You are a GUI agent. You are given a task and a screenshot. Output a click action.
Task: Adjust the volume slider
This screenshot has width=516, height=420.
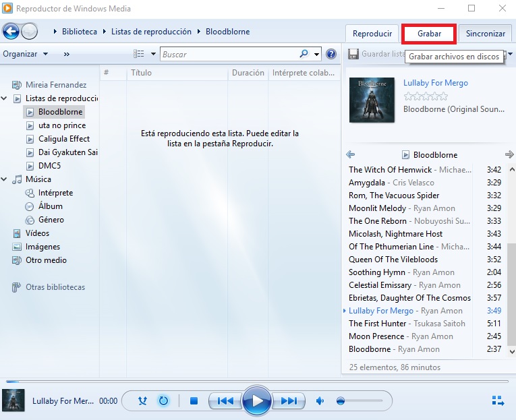click(361, 401)
